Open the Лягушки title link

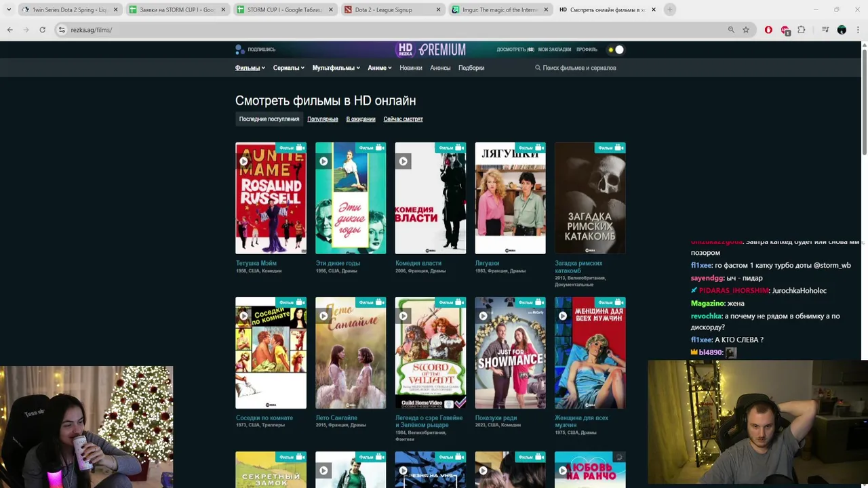[488, 263]
